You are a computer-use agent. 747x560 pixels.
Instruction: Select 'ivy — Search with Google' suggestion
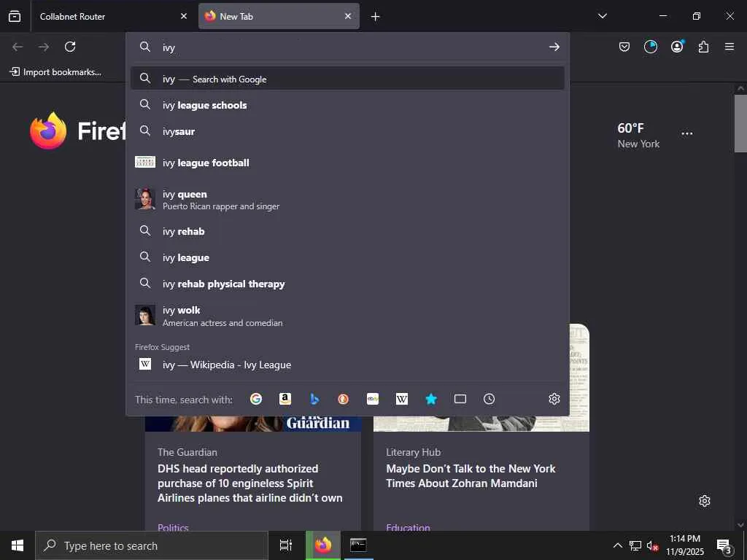tap(348, 79)
